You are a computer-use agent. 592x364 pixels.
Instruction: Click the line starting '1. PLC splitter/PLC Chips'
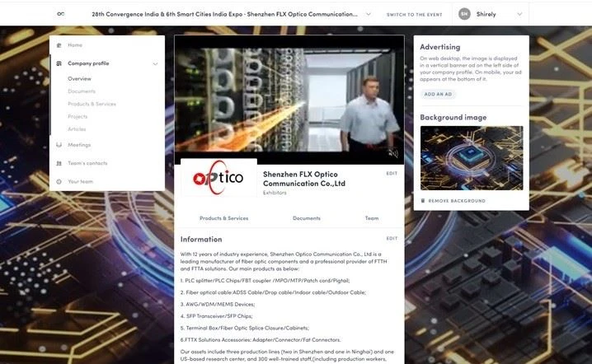coord(265,281)
